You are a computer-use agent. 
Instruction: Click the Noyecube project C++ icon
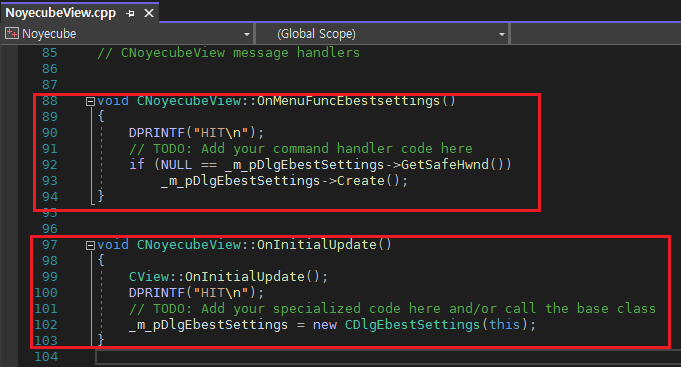[12, 33]
